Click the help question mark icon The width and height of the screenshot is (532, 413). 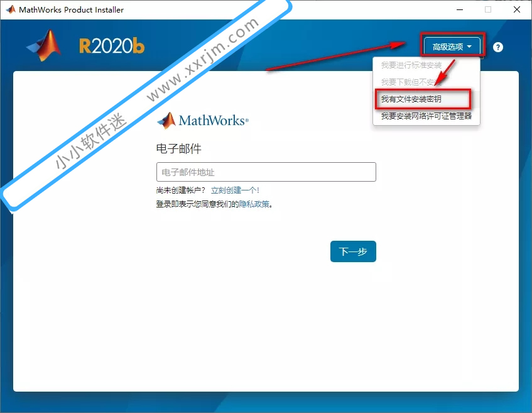click(497, 47)
